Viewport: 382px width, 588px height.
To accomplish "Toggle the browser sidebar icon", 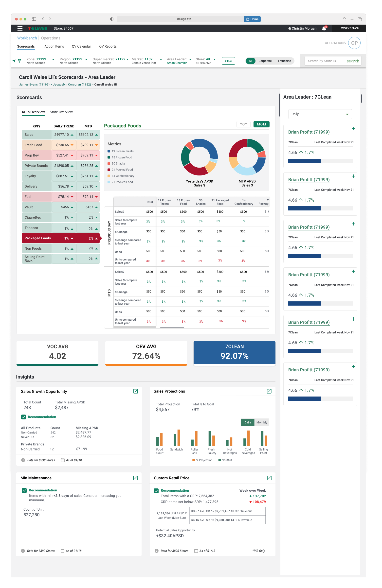I will (x=34, y=19).
